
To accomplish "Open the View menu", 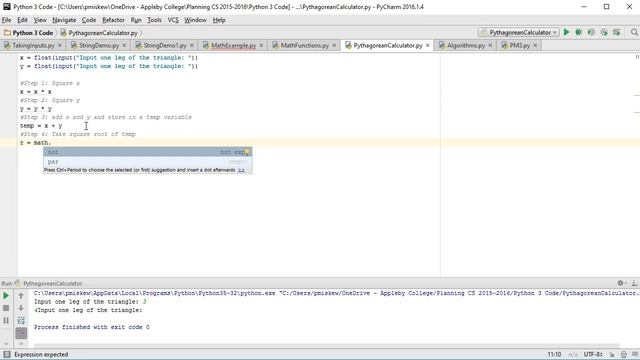I will 40,20.
